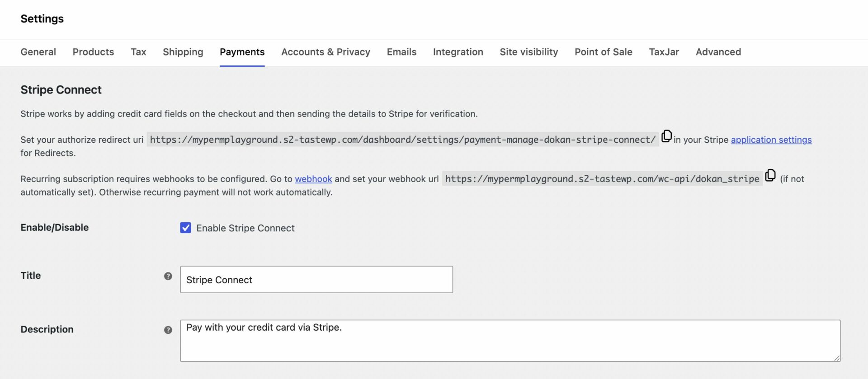Select the webhook URL code text

602,179
